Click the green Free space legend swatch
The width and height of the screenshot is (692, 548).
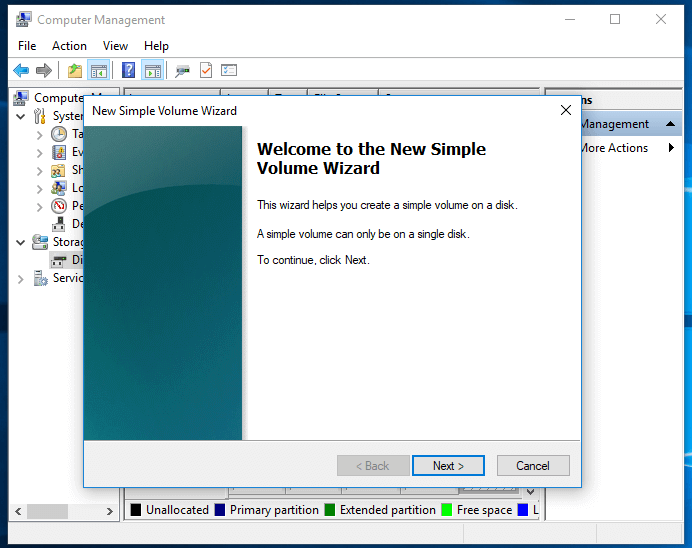click(446, 510)
